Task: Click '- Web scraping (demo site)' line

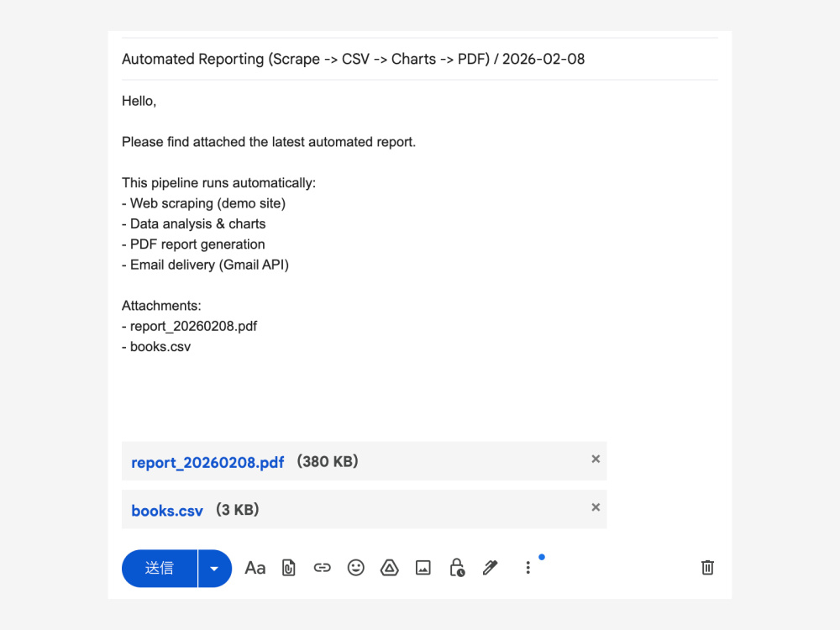Action: point(203,203)
